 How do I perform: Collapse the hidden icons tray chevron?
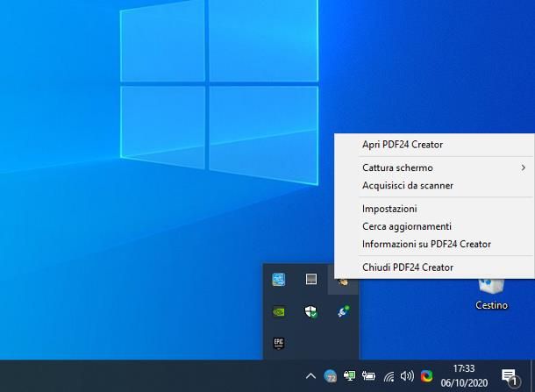coord(310,376)
